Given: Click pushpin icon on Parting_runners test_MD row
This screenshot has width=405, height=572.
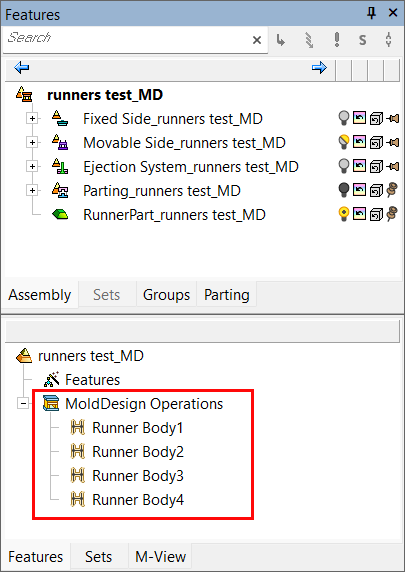Looking at the screenshot, I should 392,190.
